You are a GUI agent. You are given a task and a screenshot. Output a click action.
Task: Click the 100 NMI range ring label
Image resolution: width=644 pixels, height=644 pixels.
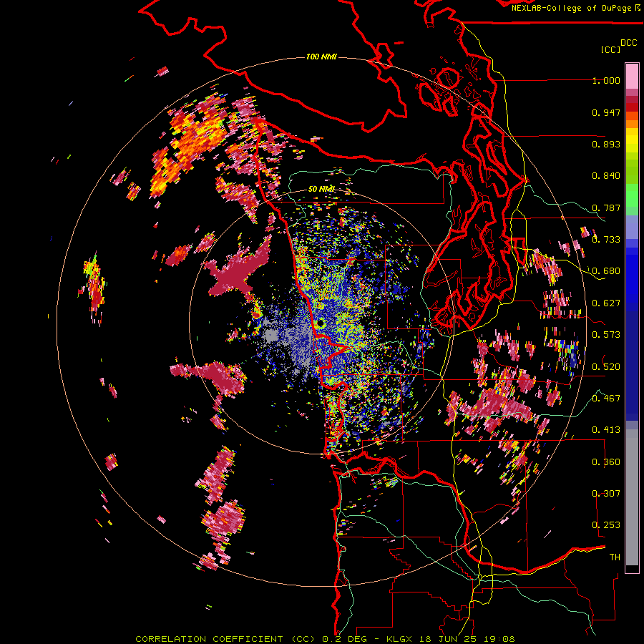(321, 57)
